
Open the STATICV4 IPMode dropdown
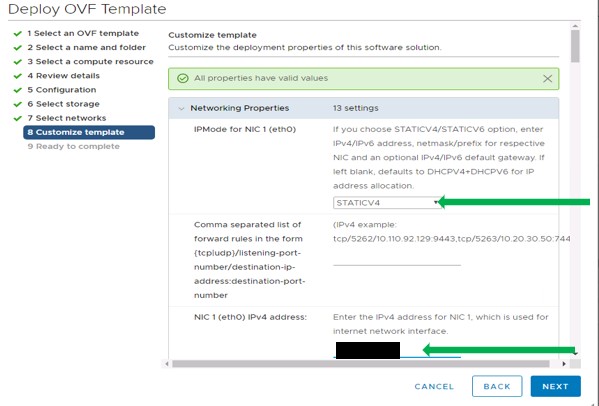pyautogui.click(x=387, y=203)
